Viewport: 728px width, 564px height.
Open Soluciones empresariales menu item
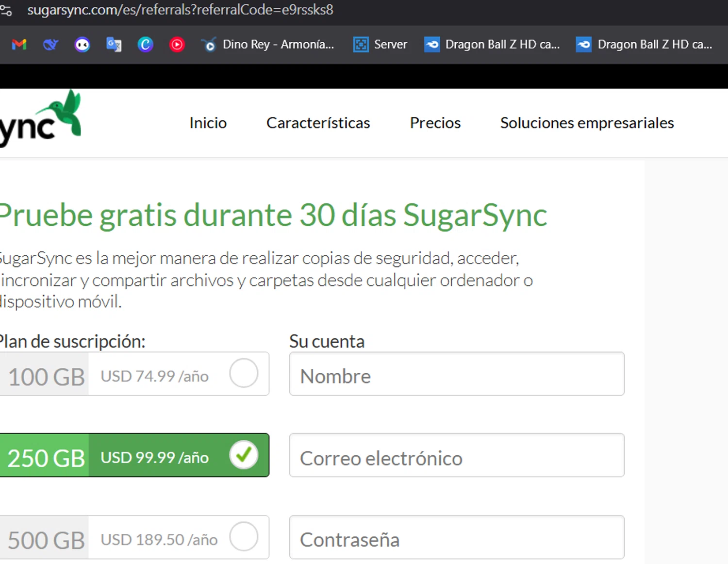(587, 123)
